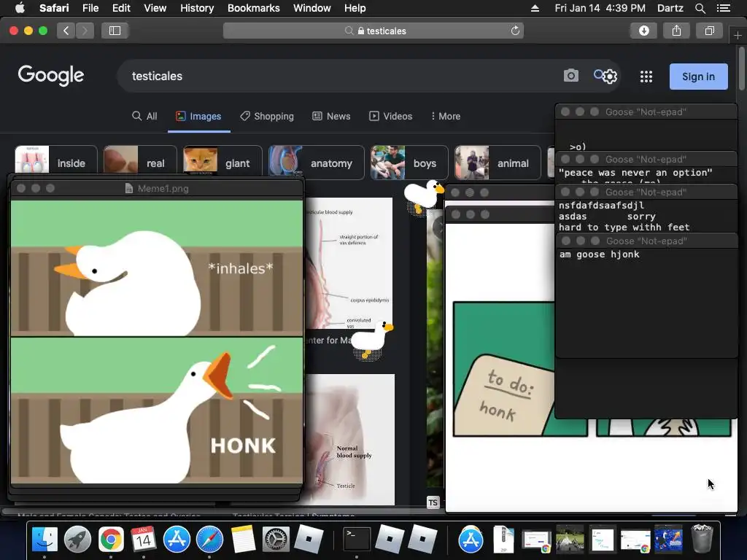Image resolution: width=747 pixels, height=560 pixels.
Task: Open System Preferences from the Dock
Action: pos(276,540)
